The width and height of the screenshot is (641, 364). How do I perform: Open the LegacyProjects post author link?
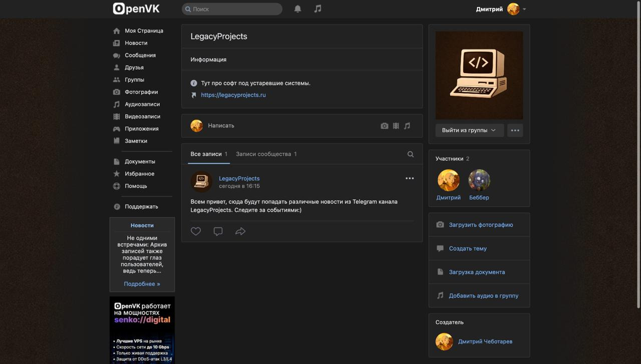click(x=239, y=178)
